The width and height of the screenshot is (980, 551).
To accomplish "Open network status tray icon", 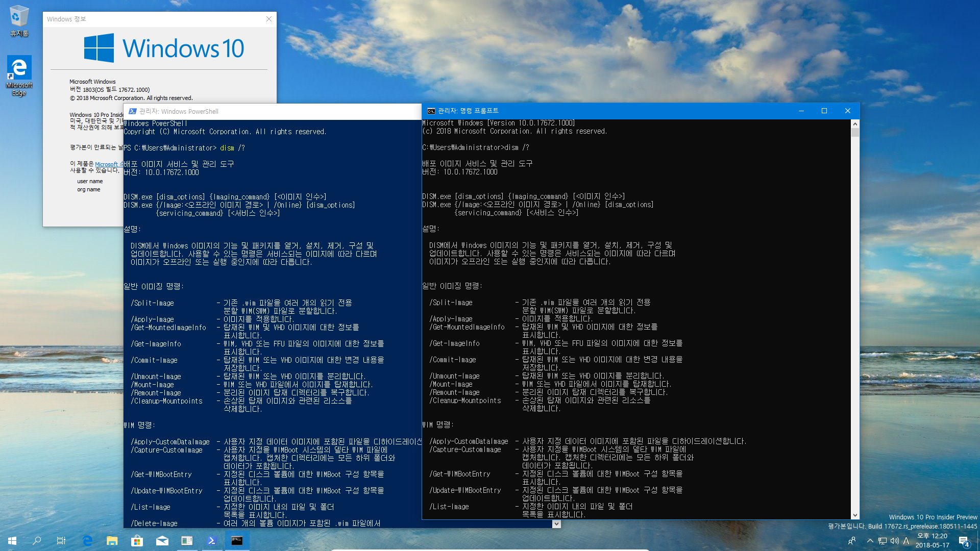I will [x=883, y=541].
